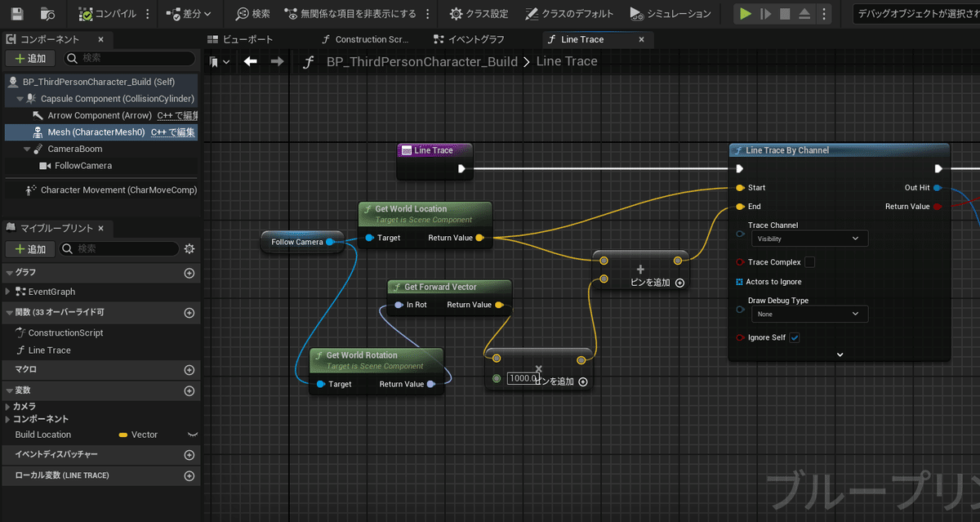980x522 pixels.
Task: Open Trace Channel Visibility dropdown
Action: [809, 239]
